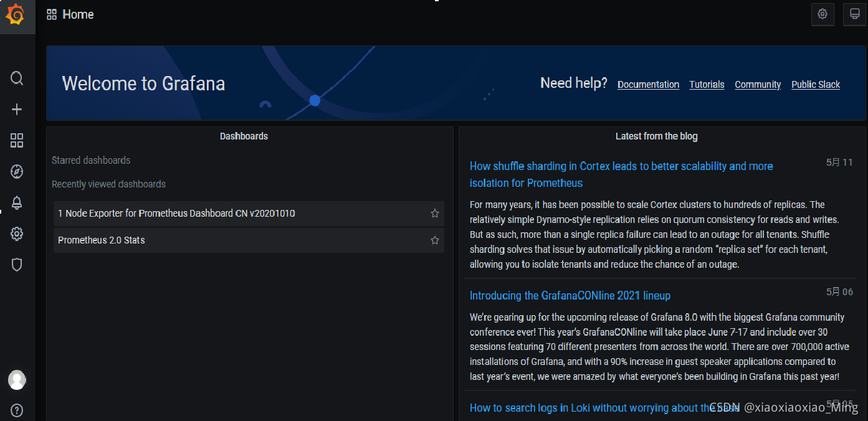
Task: Open 1 Node Exporter for Prometheus dashboard
Action: pyautogui.click(x=249, y=213)
